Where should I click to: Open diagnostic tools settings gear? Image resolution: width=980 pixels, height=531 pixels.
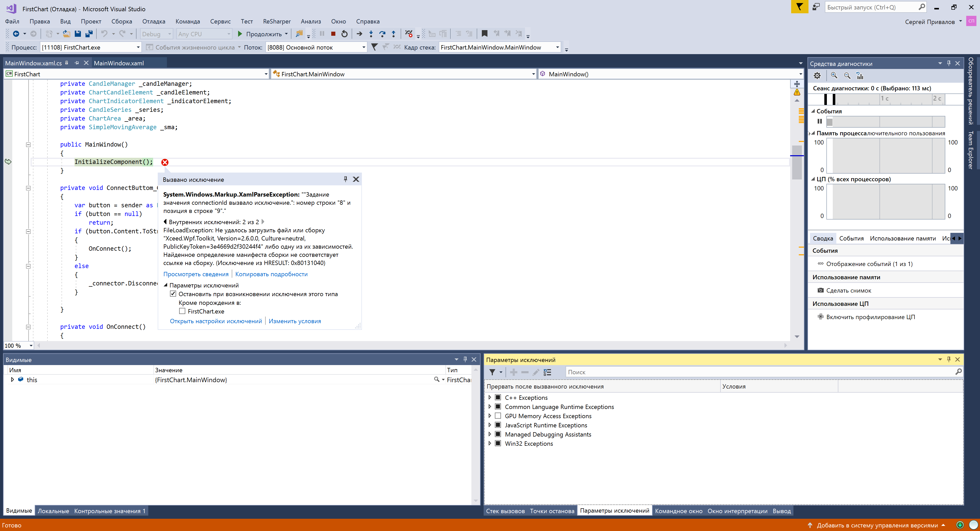(x=817, y=76)
